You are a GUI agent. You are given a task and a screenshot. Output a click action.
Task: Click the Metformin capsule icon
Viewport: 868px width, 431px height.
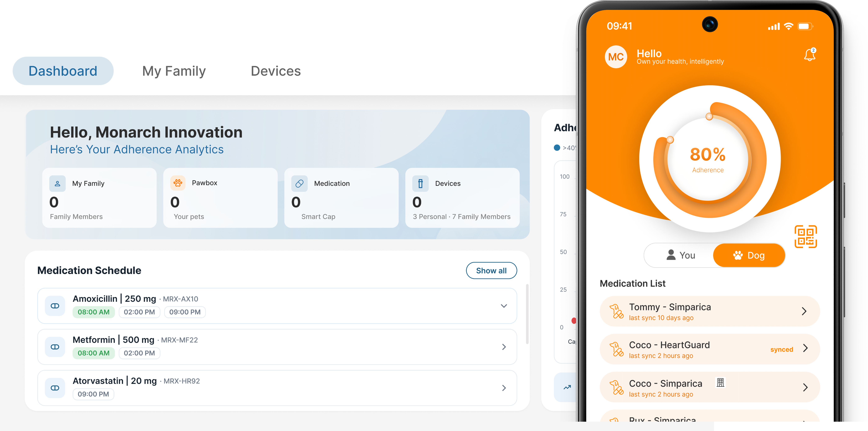(x=55, y=347)
